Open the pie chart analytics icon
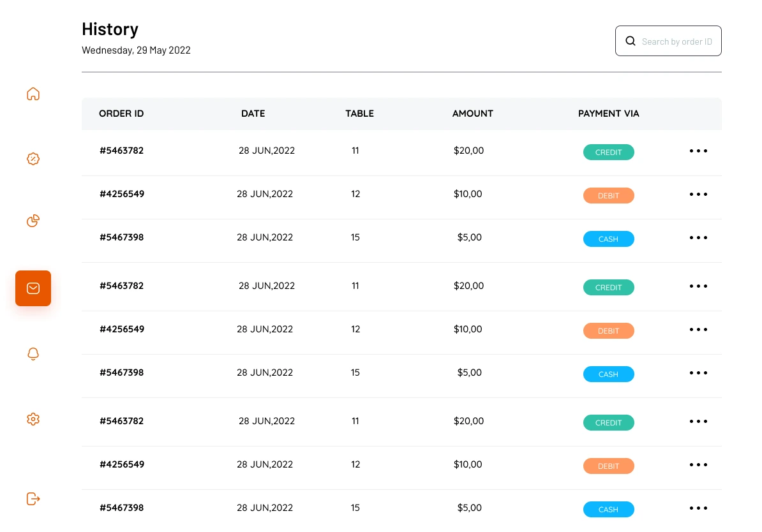The height and width of the screenshot is (532, 762). tap(33, 221)
